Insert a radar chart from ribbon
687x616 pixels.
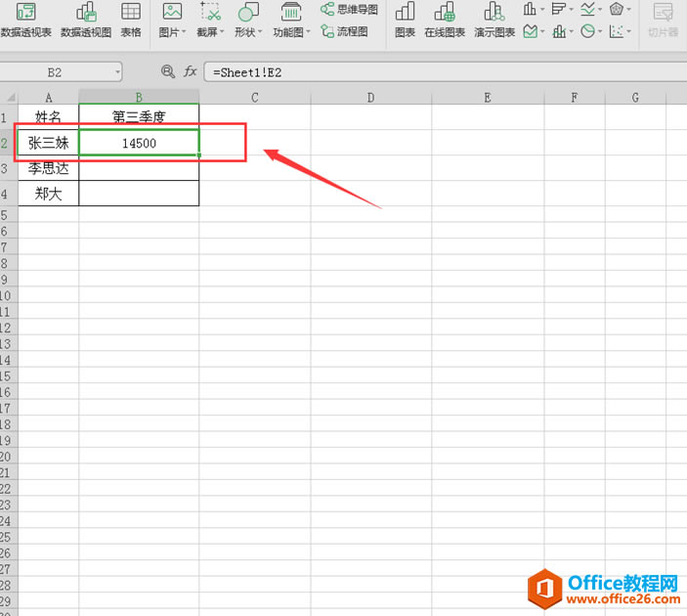coord(617,9)
